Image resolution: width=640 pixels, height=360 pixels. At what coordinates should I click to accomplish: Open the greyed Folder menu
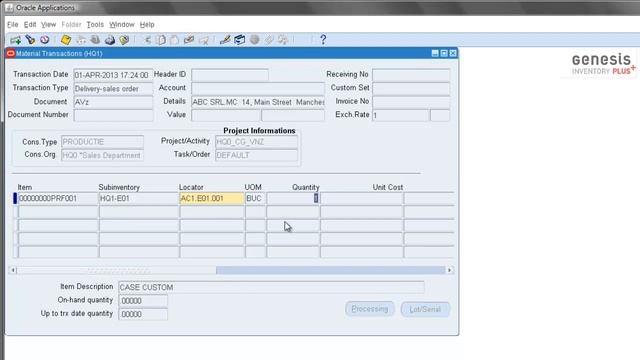point(71,24)
